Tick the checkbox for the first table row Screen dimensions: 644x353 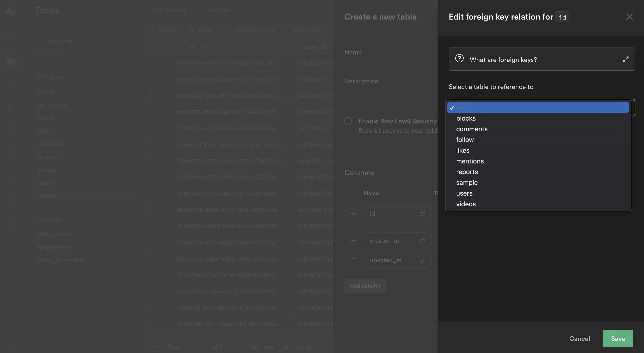151,63
